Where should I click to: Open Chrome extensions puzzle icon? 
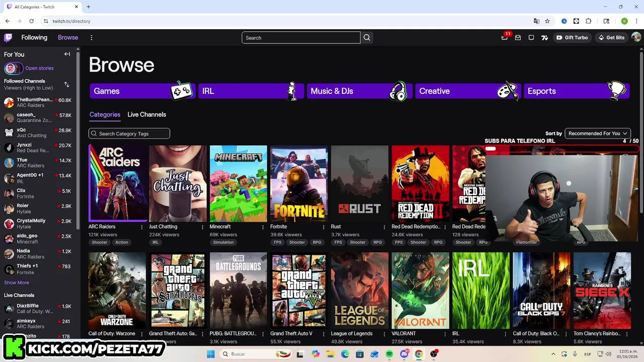tap(589, 21)
